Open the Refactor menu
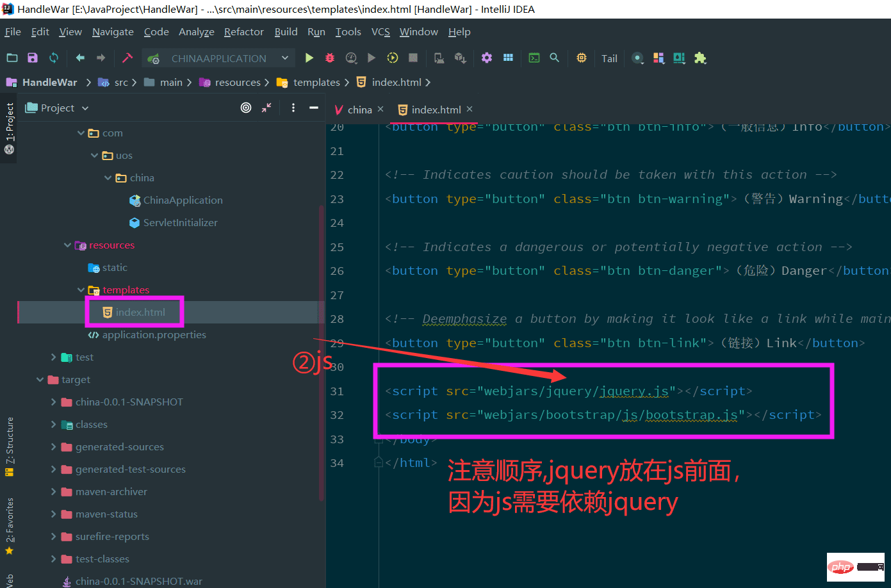 click(x=243, y=31)
